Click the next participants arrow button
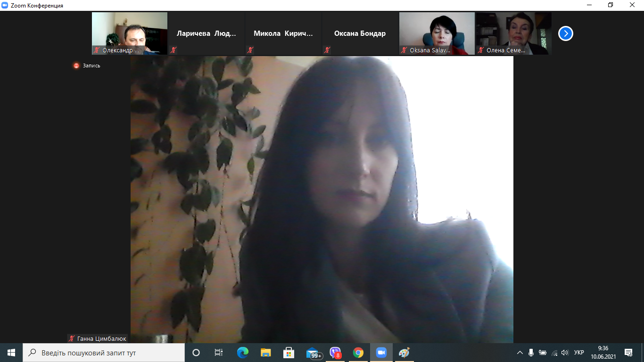Image resolution: width=644 pixels, height=362 pixels. tap(565, 33)
